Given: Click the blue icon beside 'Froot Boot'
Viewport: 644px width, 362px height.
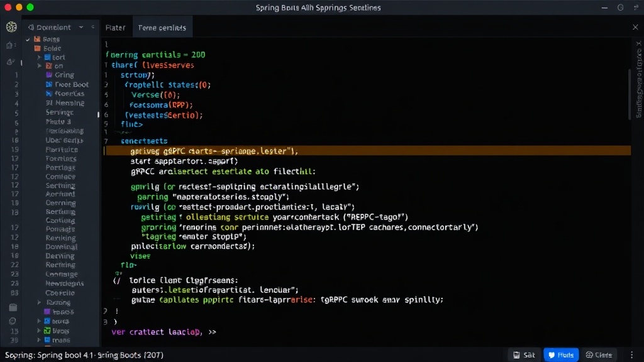Looking at the screenshot, I should (x=49, y=85).
